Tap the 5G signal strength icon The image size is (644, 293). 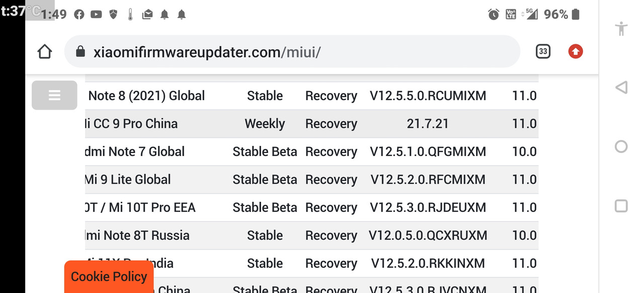pyautogui.click(x=530, y=14)
